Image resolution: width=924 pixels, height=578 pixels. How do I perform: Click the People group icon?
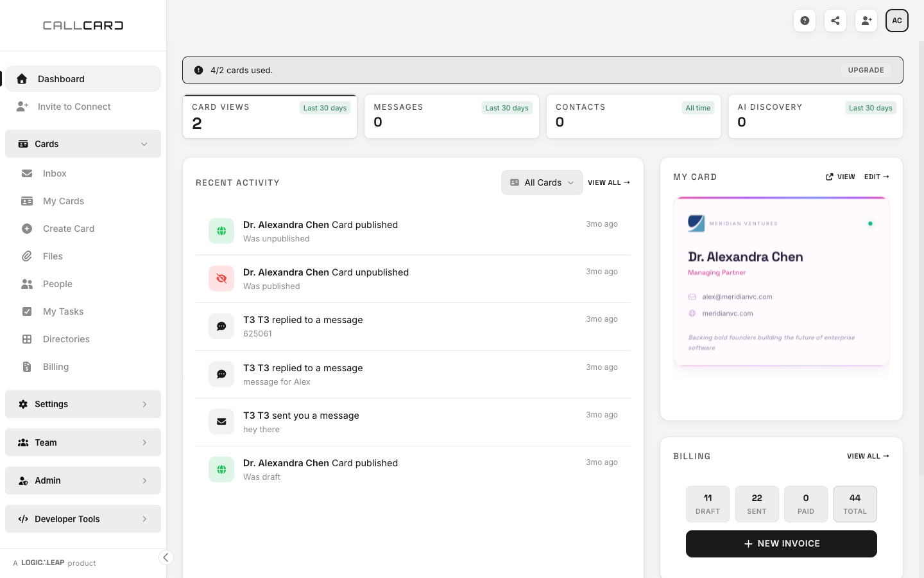click(x=27, y=284)
